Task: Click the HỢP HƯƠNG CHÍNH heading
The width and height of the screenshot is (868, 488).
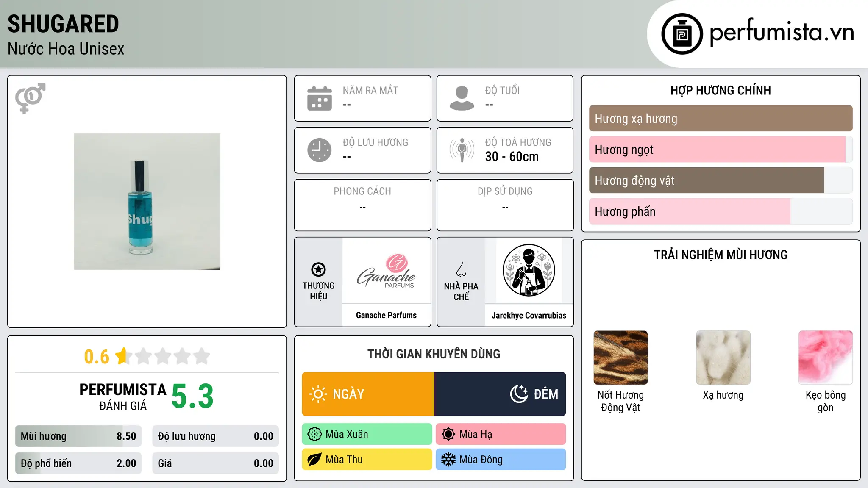Action: tap(721, 91)
